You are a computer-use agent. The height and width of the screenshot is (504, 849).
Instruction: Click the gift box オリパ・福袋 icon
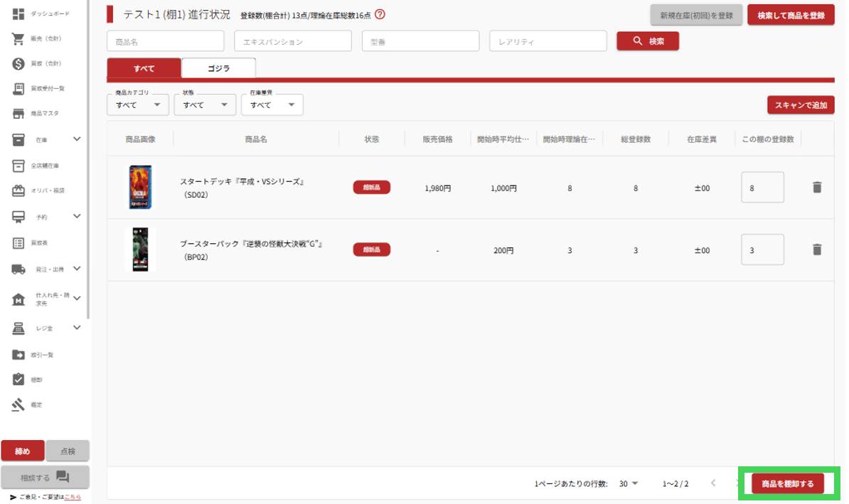[19, 191]
